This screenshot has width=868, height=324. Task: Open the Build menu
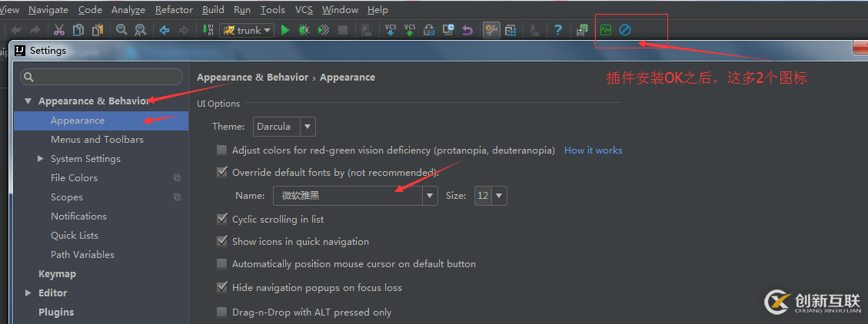pos(213,10)
